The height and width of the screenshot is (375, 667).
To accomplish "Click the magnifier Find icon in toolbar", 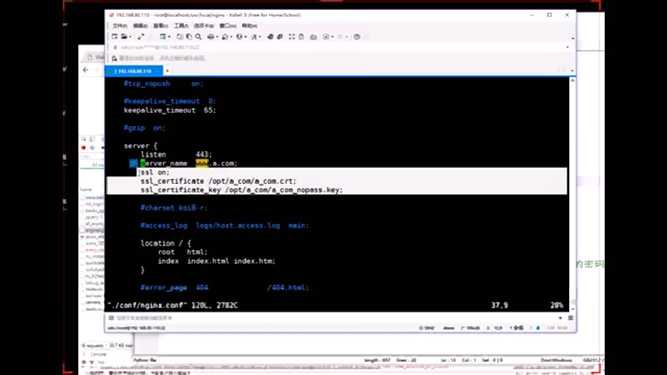I will pyautogui.click(x=198, y=37).
